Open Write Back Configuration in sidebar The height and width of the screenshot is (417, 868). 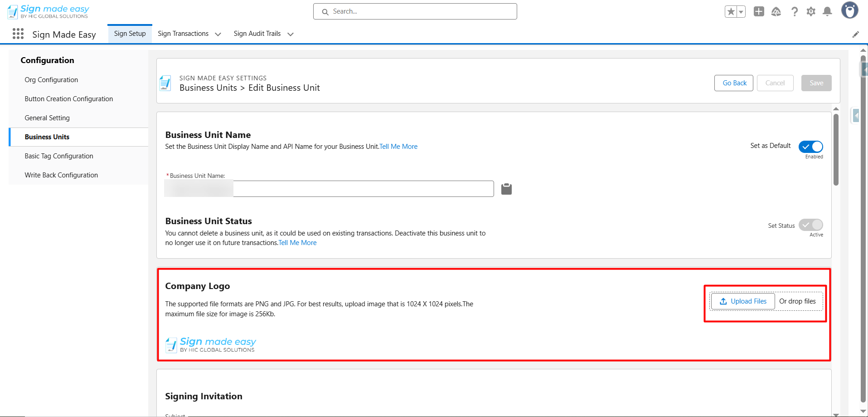tap(61, 175)
